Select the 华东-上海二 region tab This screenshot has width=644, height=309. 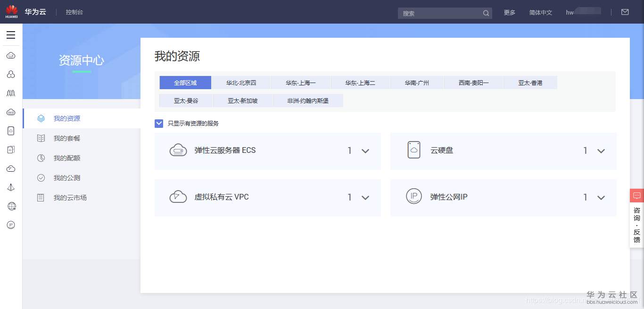(361, 83)
